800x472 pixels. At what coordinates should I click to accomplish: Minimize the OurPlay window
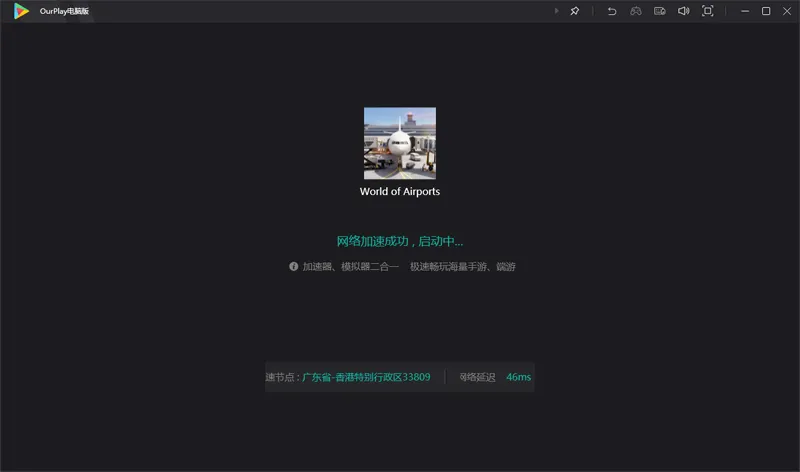click(x=745, y=11)
